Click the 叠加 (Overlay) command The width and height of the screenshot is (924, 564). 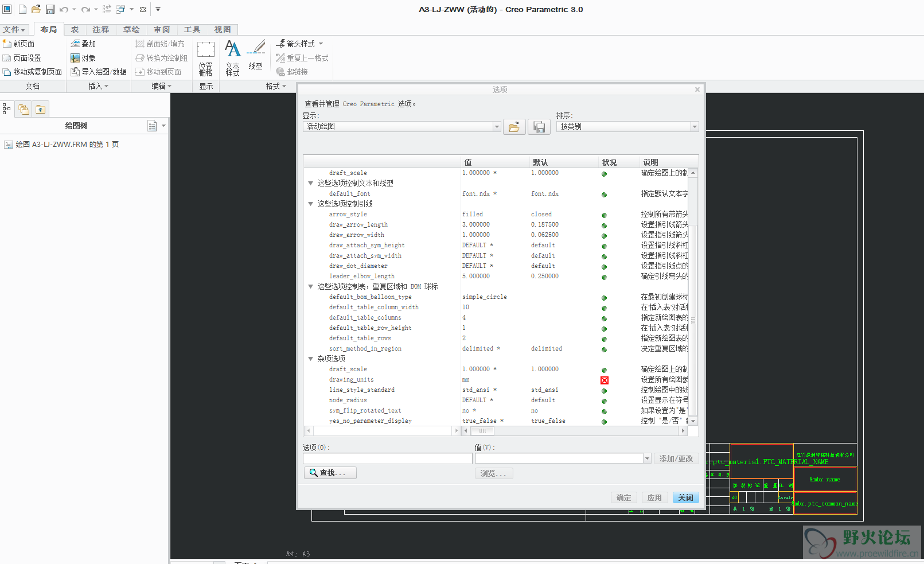83,44
